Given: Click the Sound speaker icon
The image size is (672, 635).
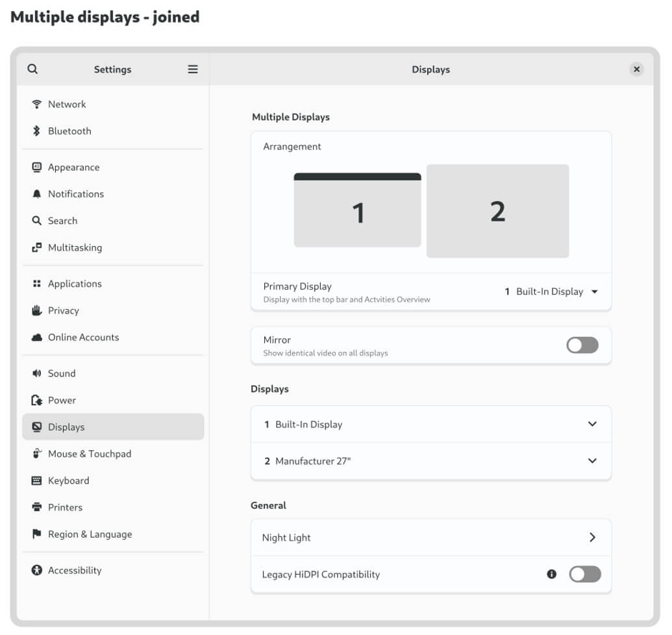Looking at the screenshot, I should (37, 373).
